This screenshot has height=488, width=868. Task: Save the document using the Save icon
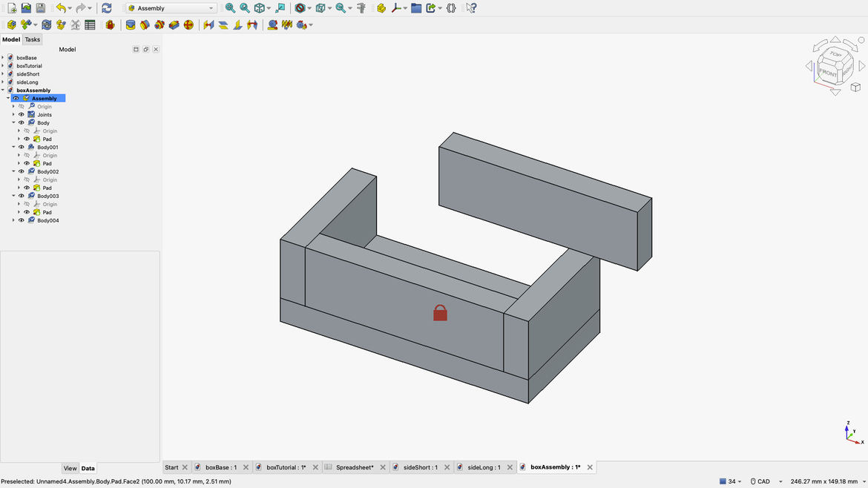[x=39, y=7]
